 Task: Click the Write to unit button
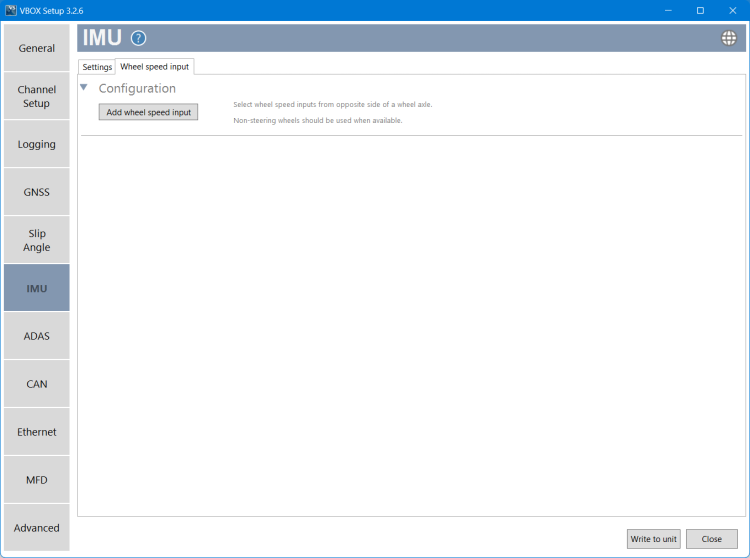coord(653,539)
